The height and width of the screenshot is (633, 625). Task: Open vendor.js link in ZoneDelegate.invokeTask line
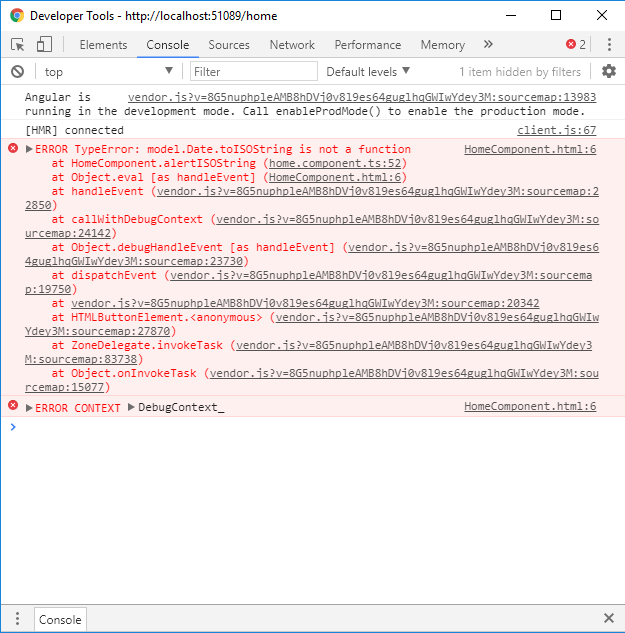tap(414, 345)
